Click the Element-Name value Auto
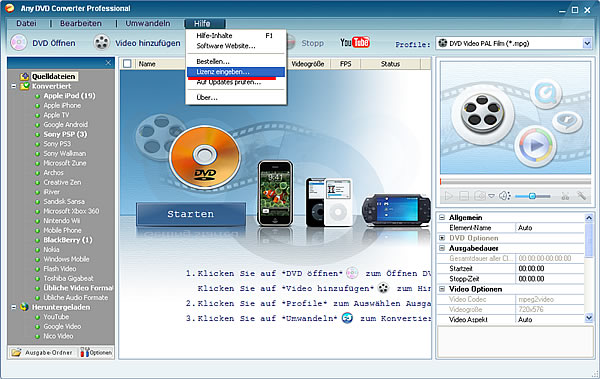The height and width of the screenshot is (379, 600). tap(550, 228)
